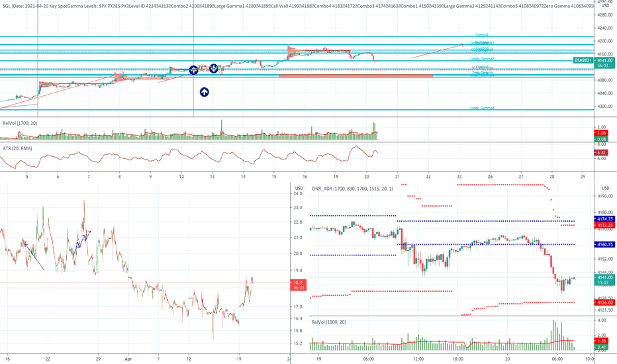
Task: Select the standalone up-arrow marker below the price bars
Action: point(204,92)
